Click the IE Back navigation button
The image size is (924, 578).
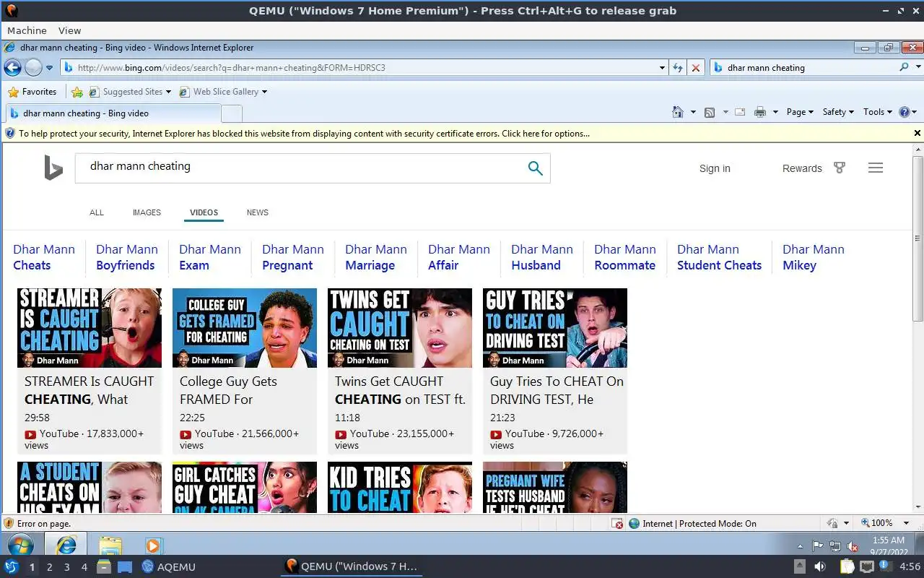[13, 68]
